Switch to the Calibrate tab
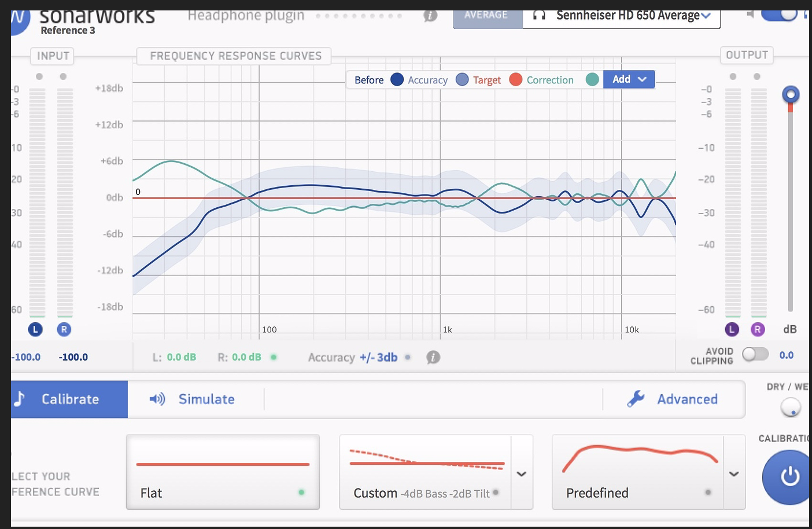 tap(69, 399)
